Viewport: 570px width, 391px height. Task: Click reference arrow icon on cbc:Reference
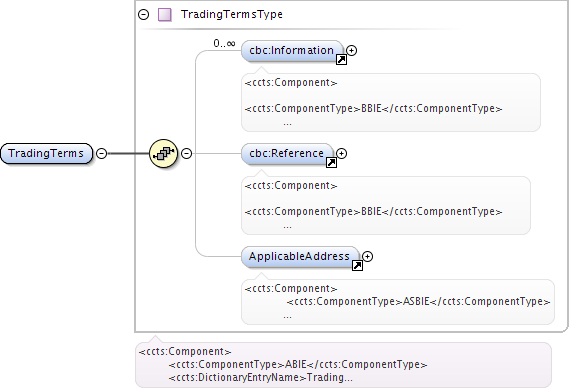coord(331,162)
